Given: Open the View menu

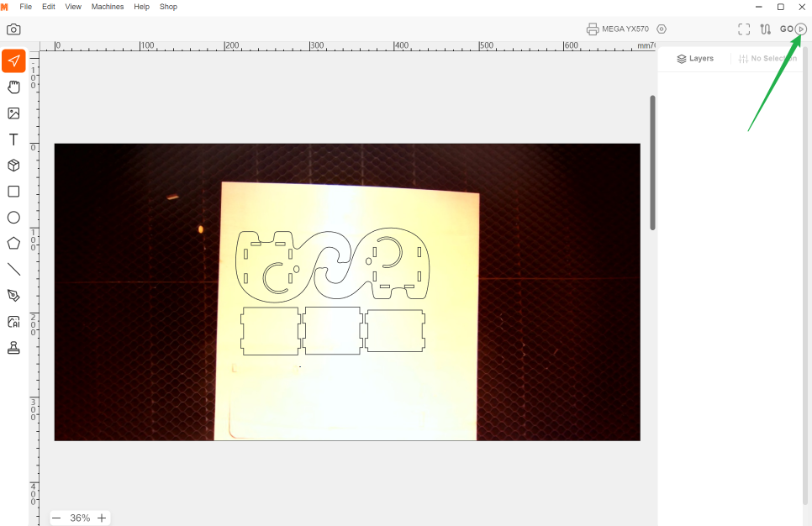Looking at the screenshot, I should (73, 7).
